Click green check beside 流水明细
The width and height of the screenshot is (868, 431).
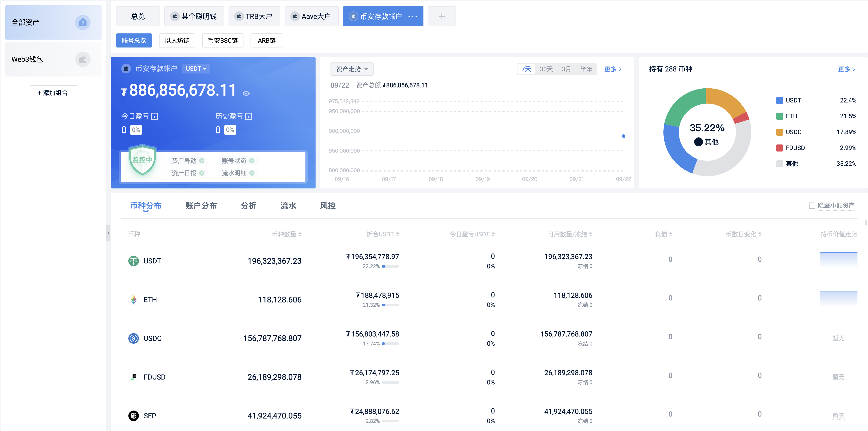coord(252,173)
